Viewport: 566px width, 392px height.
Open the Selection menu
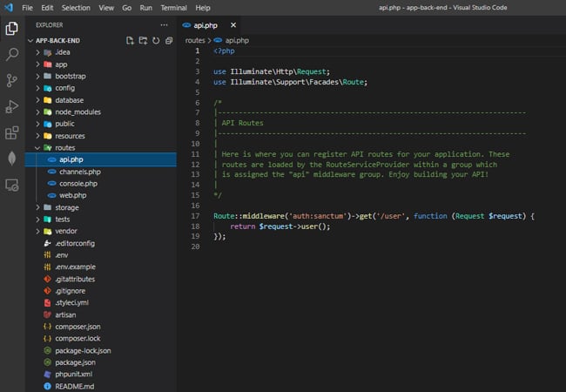(x=76, y=8)
